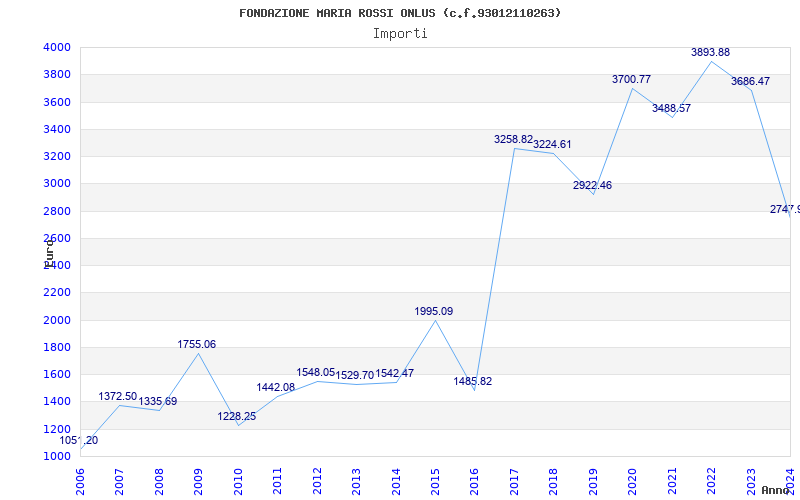This screenshot has width=800, height=500.
Task: Select data label 3700.77
Action: click(632, 80)
